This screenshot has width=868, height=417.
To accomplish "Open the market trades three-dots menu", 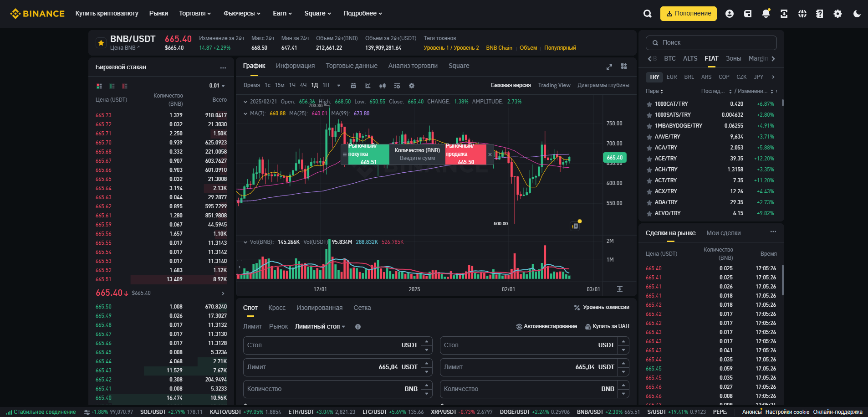I will coord(773,232).
